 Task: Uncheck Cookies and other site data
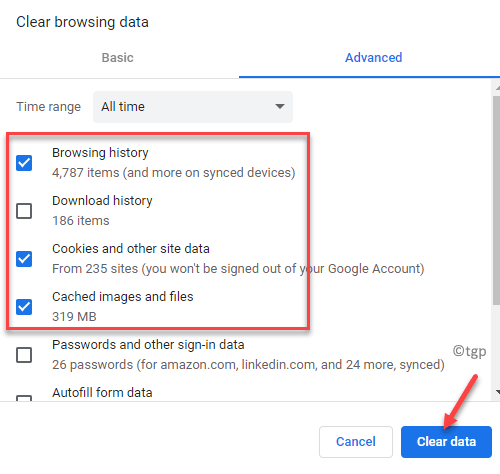coord(24,259)
